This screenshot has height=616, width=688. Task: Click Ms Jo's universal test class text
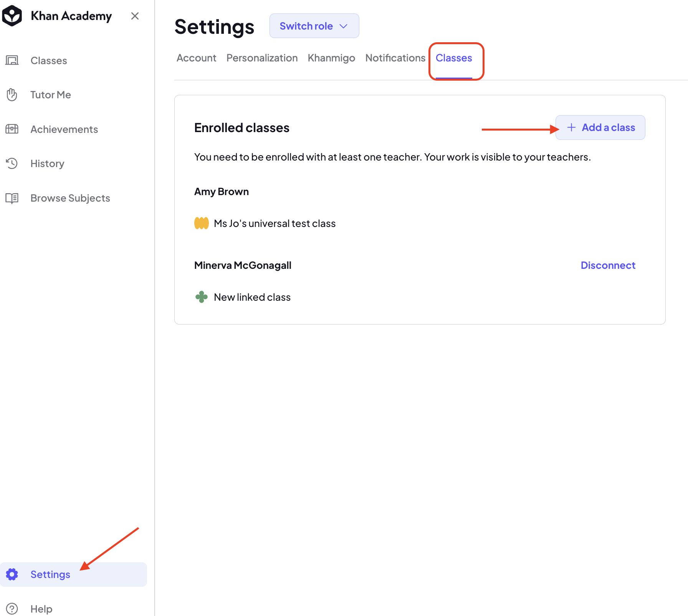click(275, 224)
